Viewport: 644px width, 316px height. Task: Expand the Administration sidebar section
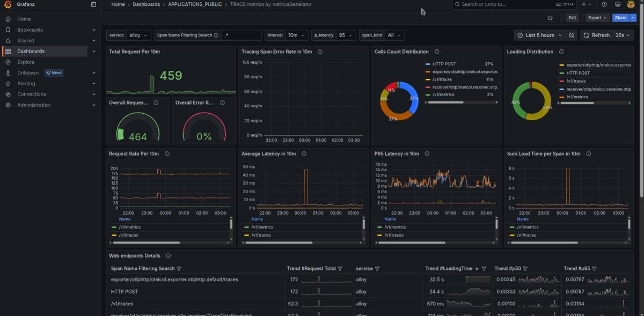click(x=94, y=105)
